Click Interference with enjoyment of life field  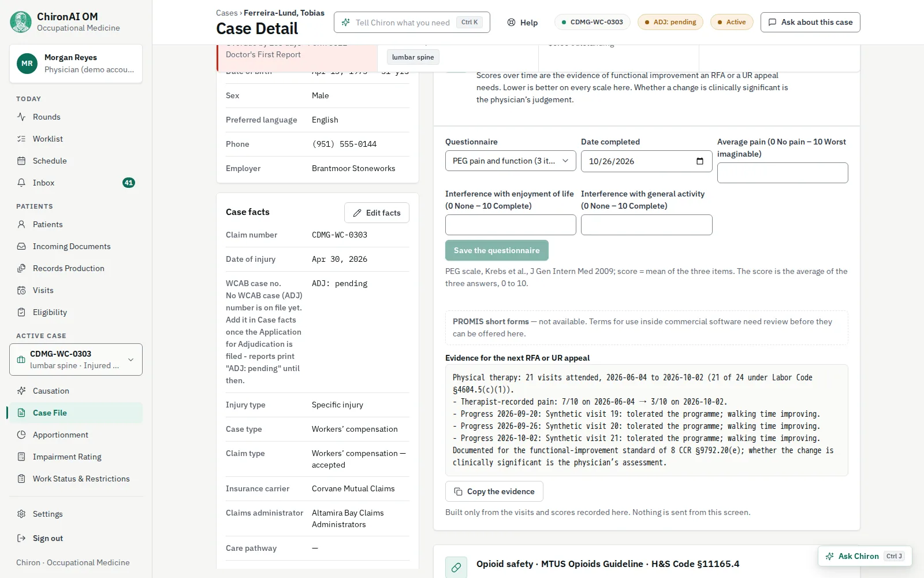511,225
